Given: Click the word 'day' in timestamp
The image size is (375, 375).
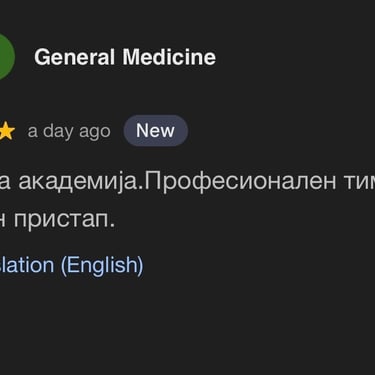Looking at the screenshot, I should click(x=58, y=131).
